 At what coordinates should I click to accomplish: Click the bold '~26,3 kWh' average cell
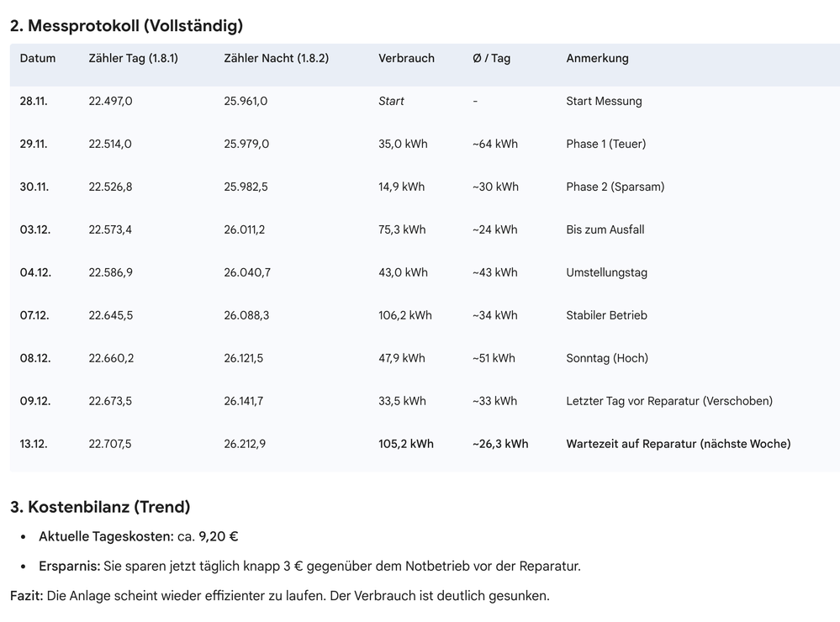point(500,444)
